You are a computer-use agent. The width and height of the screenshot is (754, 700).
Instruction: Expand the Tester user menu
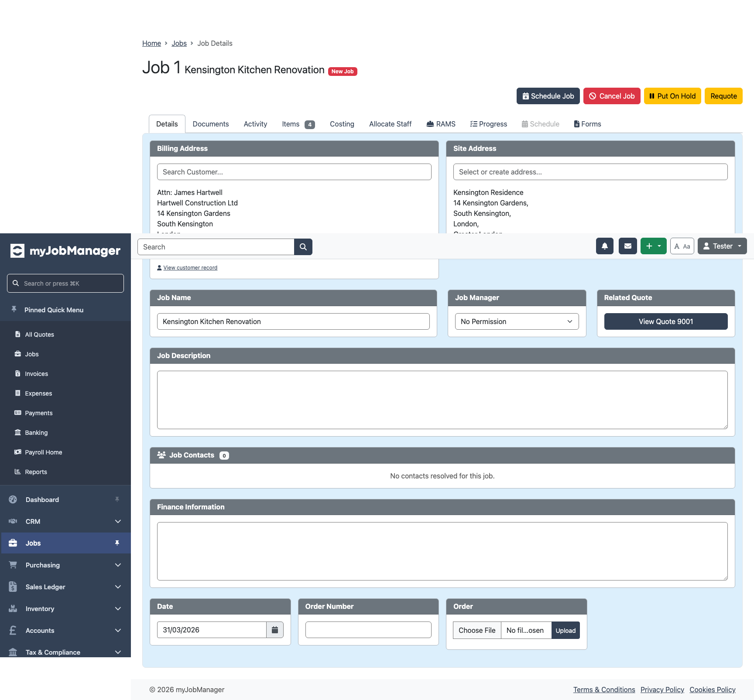[x=722, y=246]
